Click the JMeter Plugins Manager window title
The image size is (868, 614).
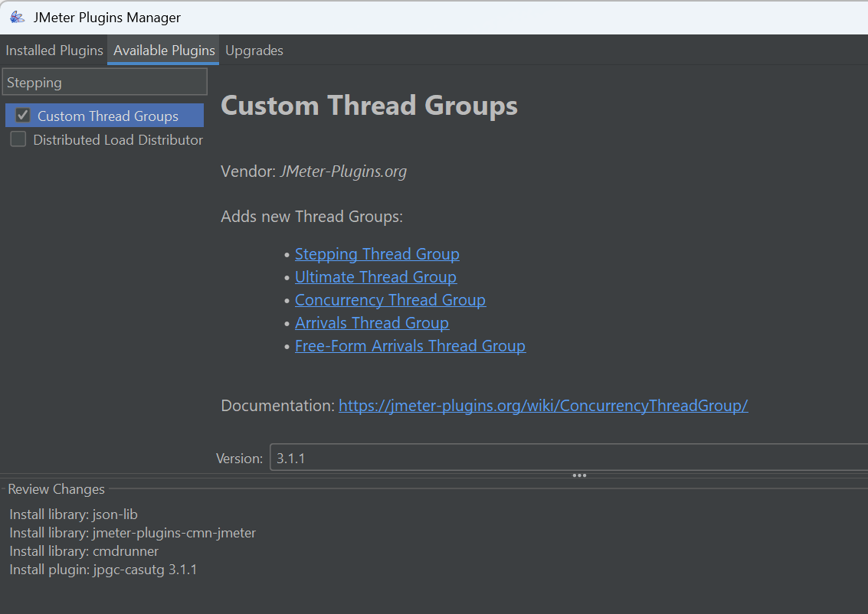(106, 18)
